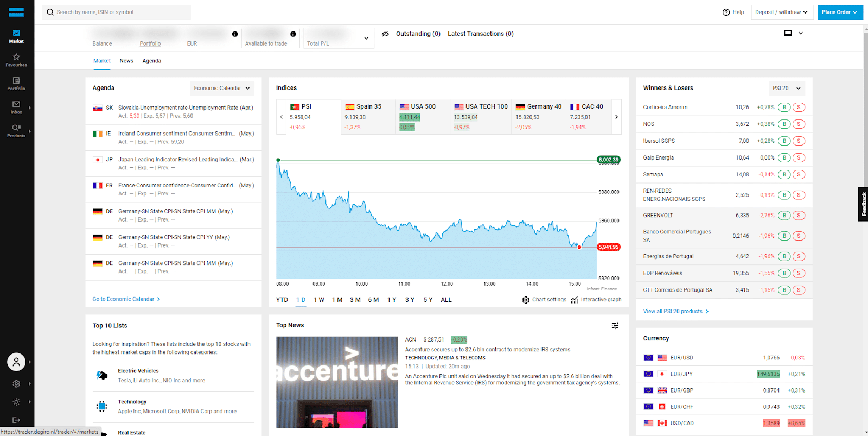868x436 pixels.
Task: Click the Help question mark icon
Action: tap(726, 12)
